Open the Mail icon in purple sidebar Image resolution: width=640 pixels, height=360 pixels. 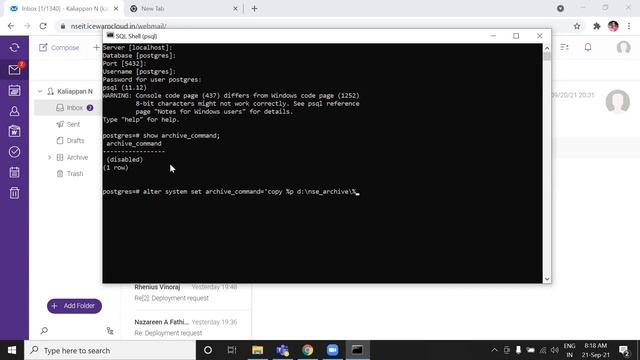[14, 70]
